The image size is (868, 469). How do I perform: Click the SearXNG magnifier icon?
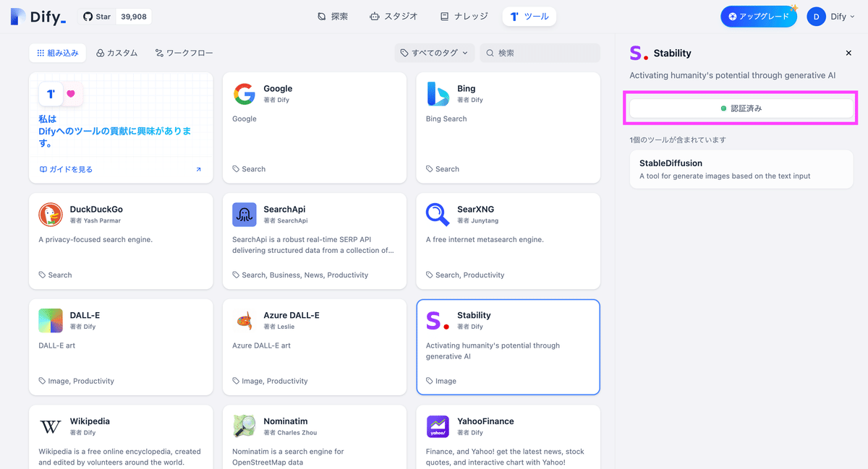point(438,215)
